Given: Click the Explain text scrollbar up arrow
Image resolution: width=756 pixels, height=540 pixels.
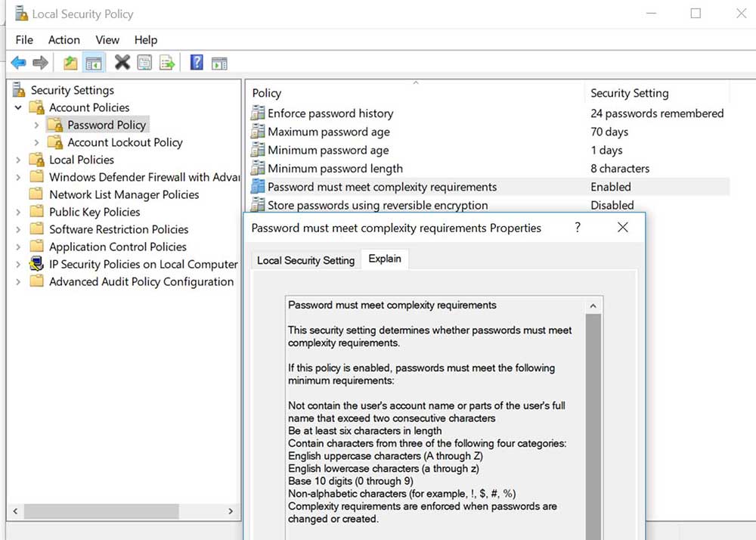Looking at the screenshot, I should (x=593, y=306).
